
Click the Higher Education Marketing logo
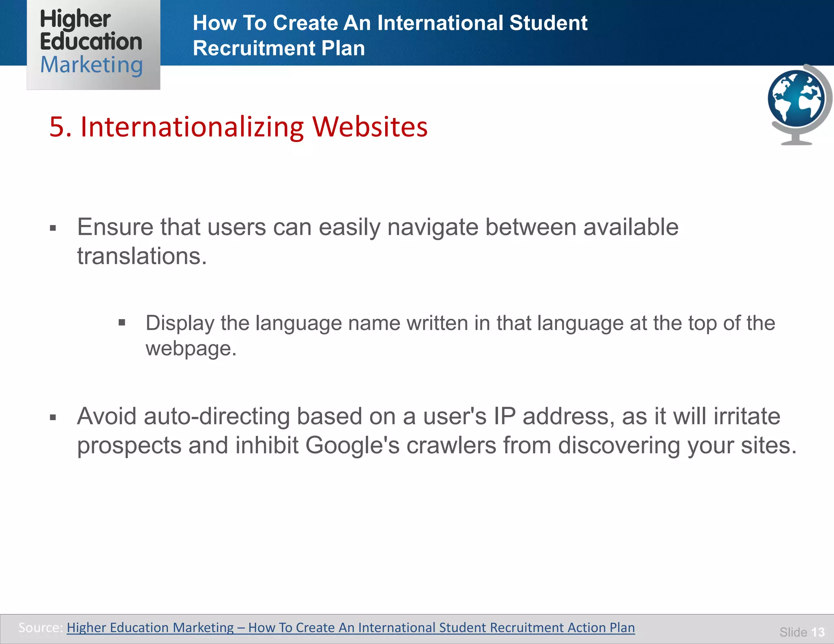(x=94, y=45)
